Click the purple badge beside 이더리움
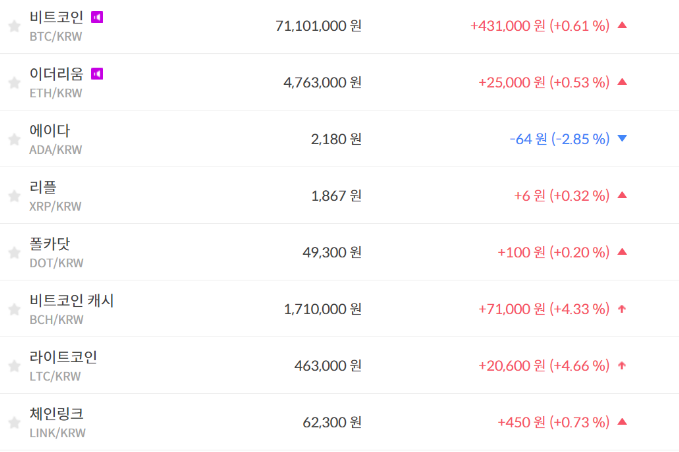Screen dimensions: 679x452 97,74
